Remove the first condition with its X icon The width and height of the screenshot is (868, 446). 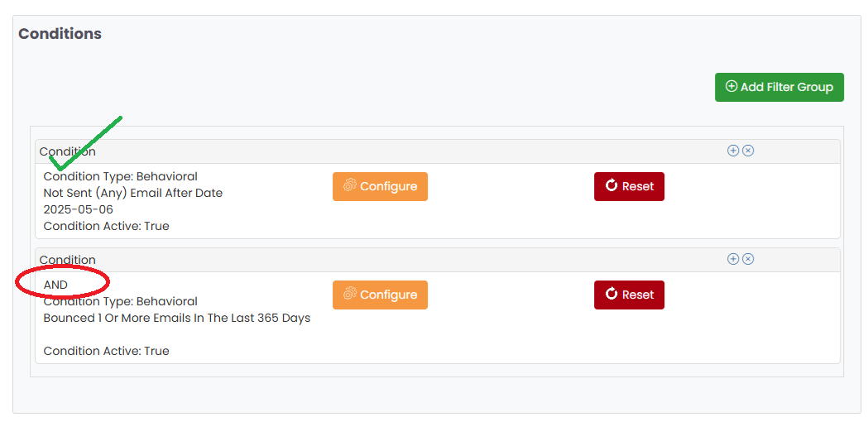(x=748, y=151)
